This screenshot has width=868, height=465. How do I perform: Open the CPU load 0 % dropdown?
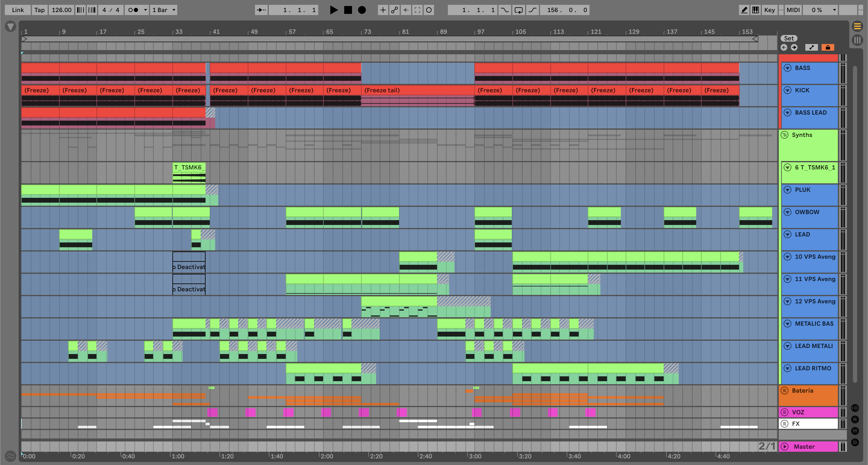(x=820, y=10)
